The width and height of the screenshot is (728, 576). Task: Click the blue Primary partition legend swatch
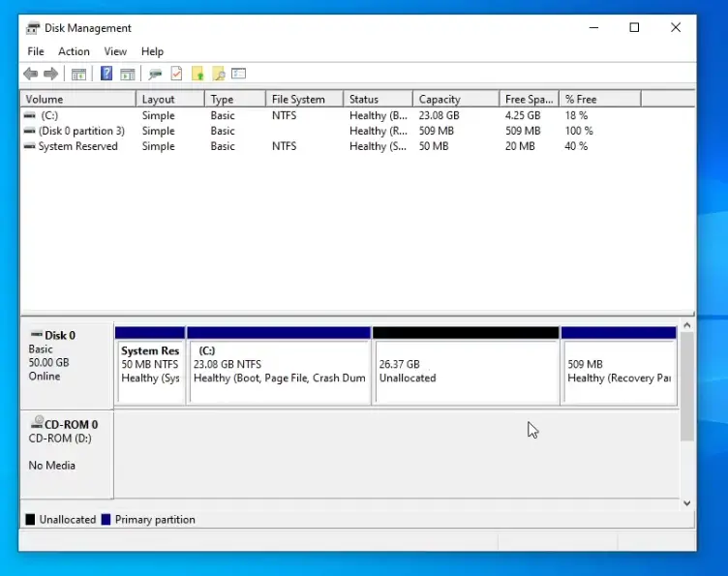coord(106,520)
